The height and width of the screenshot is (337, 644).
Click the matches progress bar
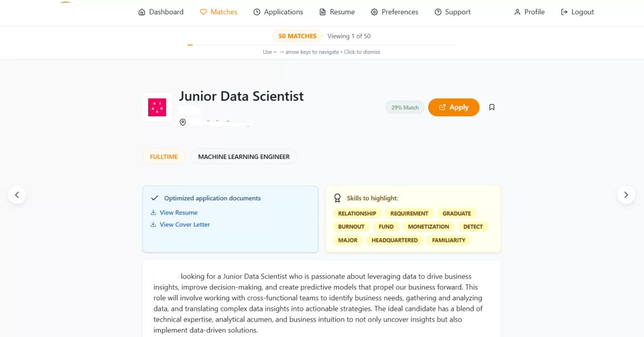tap(322, 45)
